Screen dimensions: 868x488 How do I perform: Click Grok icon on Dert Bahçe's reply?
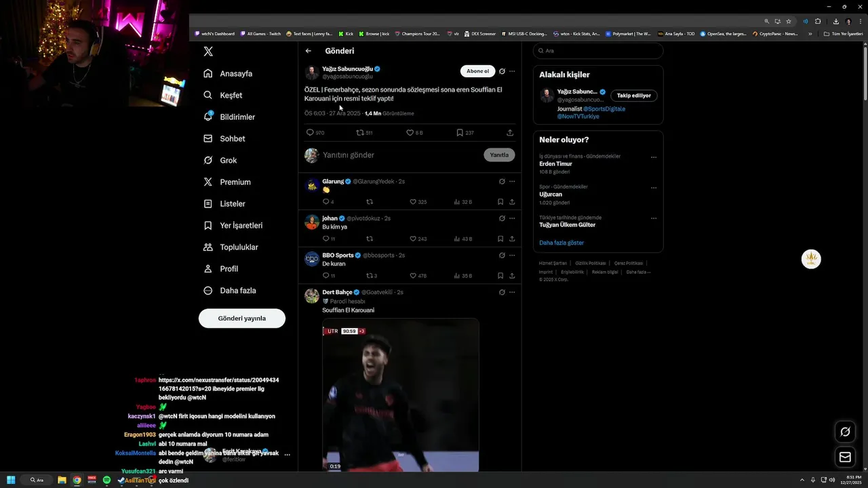[502, 292]
